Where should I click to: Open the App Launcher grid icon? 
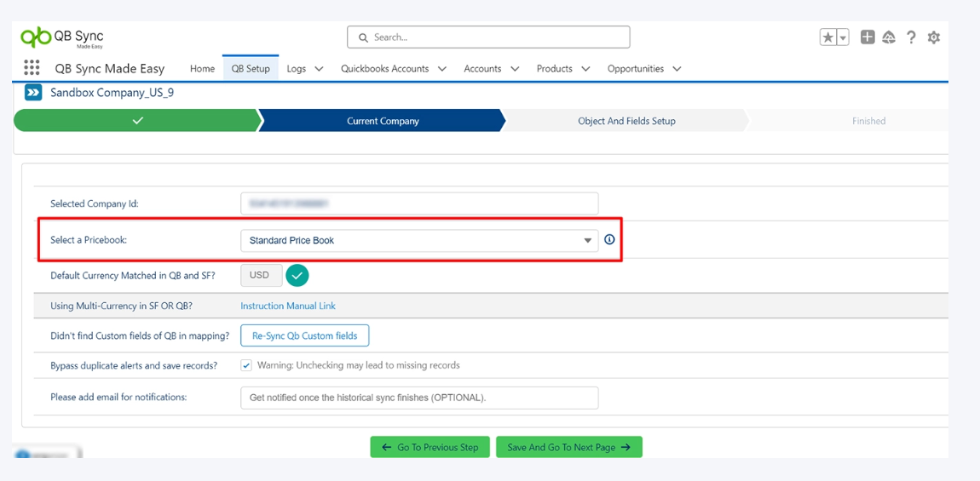tap(32, 68)
